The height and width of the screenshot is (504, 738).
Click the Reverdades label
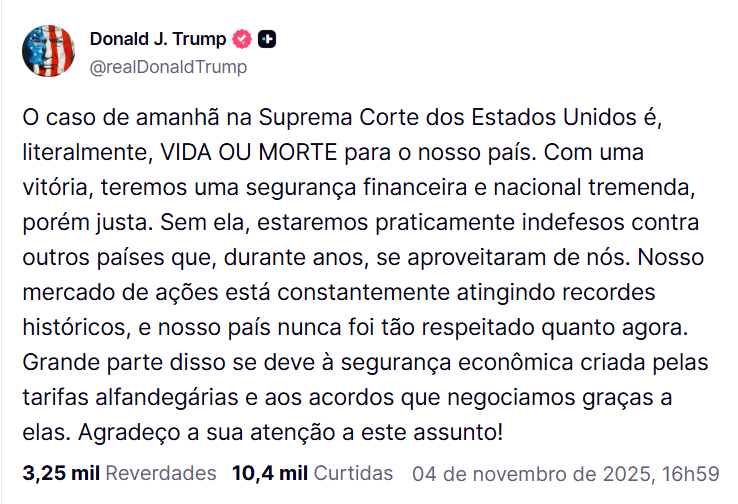tap(160, 472)
